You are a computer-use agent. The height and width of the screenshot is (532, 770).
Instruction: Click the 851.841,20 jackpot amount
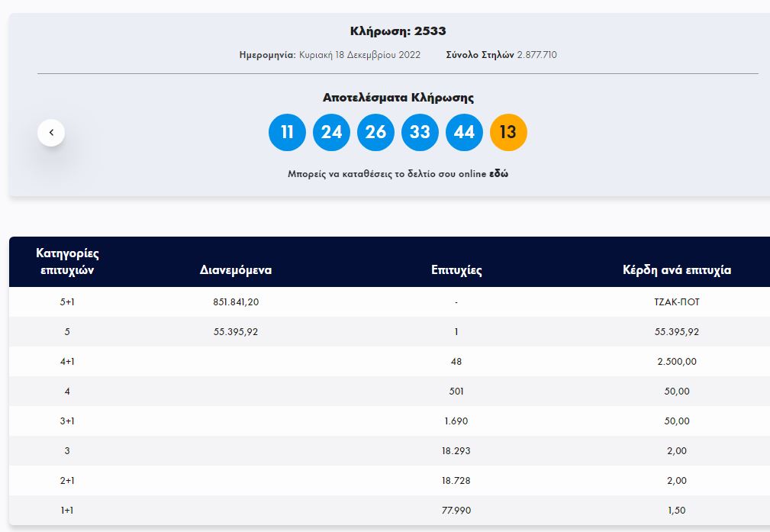click(x=236, y=302)
